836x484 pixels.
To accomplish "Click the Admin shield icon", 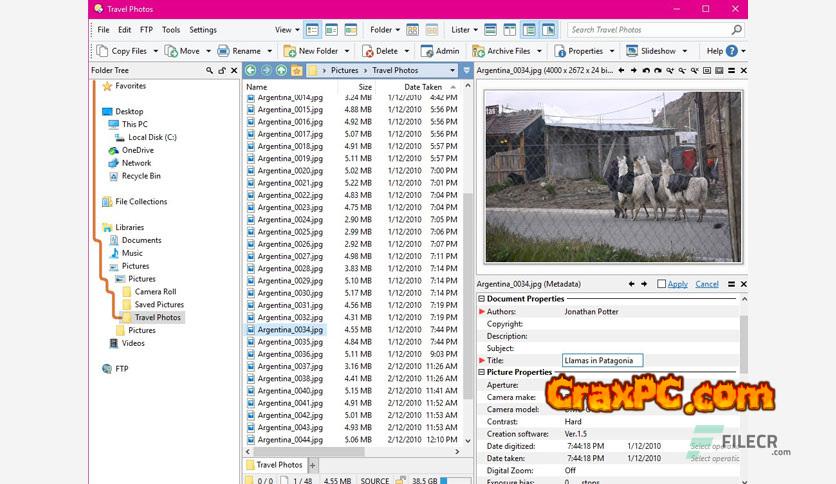I will tap(427, 51).
